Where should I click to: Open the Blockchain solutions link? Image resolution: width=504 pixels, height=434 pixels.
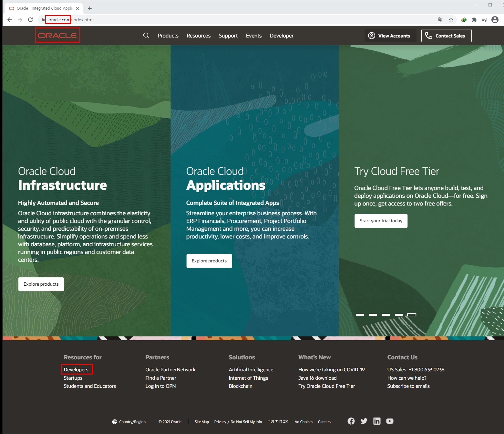point(241,386)
